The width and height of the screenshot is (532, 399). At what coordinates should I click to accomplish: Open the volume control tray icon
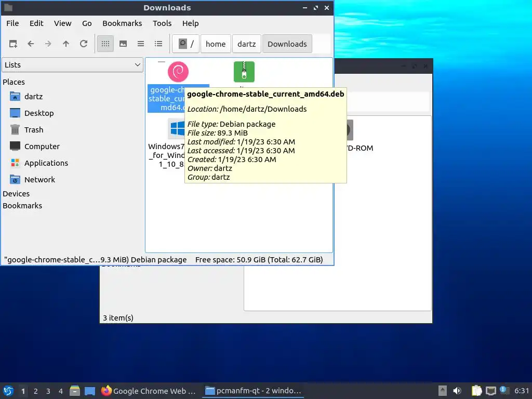point(457,391)
